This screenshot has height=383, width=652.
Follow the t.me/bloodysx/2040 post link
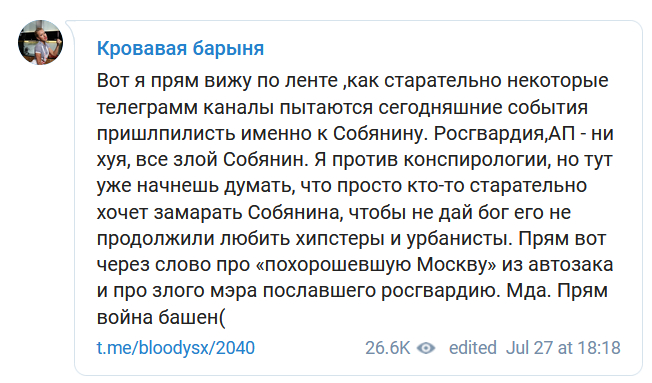point(175,348)
